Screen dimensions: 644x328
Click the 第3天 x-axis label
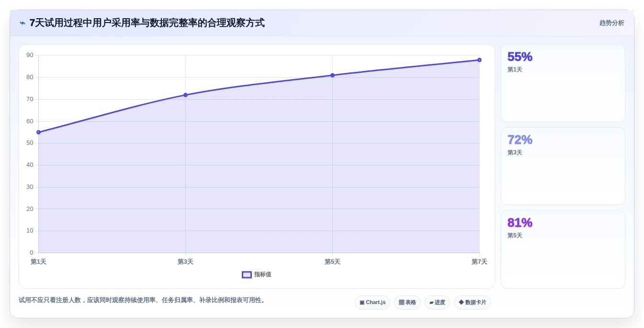(185, 262)
